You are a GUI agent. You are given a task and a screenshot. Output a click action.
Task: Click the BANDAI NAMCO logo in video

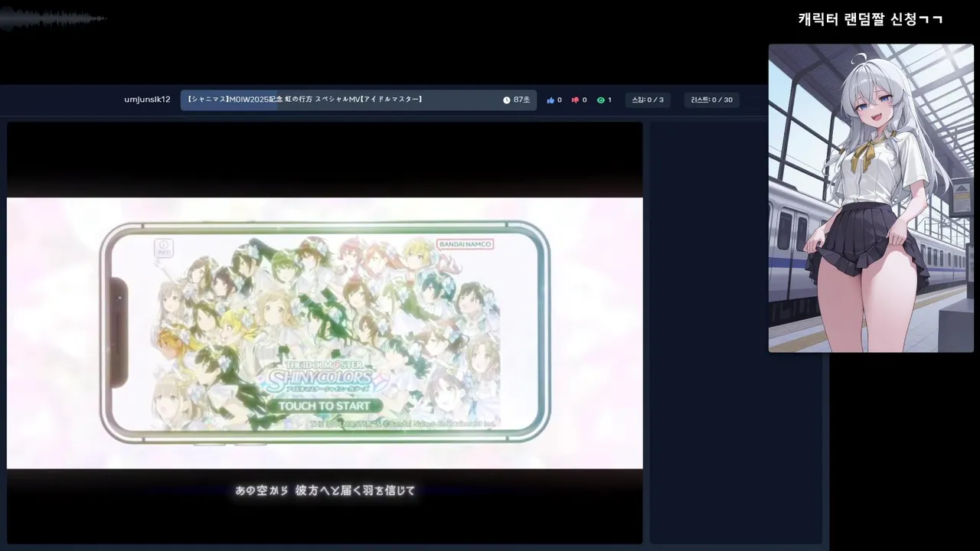coord(465,244)
